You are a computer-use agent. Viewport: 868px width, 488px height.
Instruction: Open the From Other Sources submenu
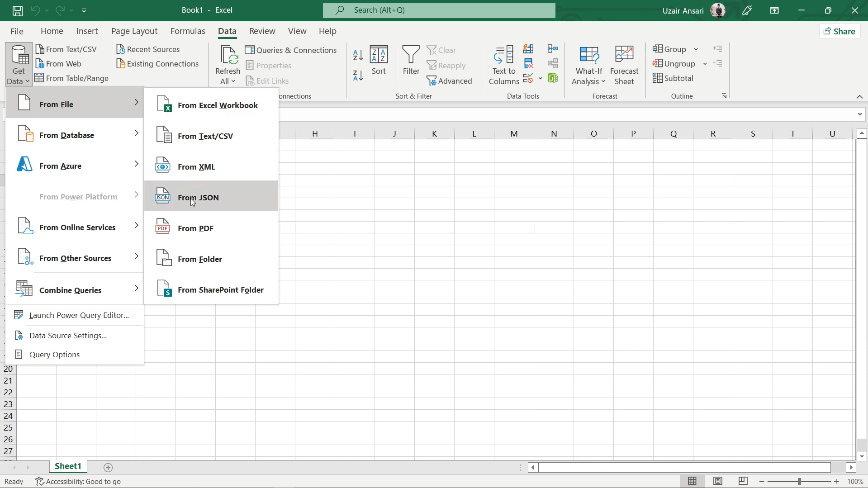pyautogui.click(x=75, y=258)
